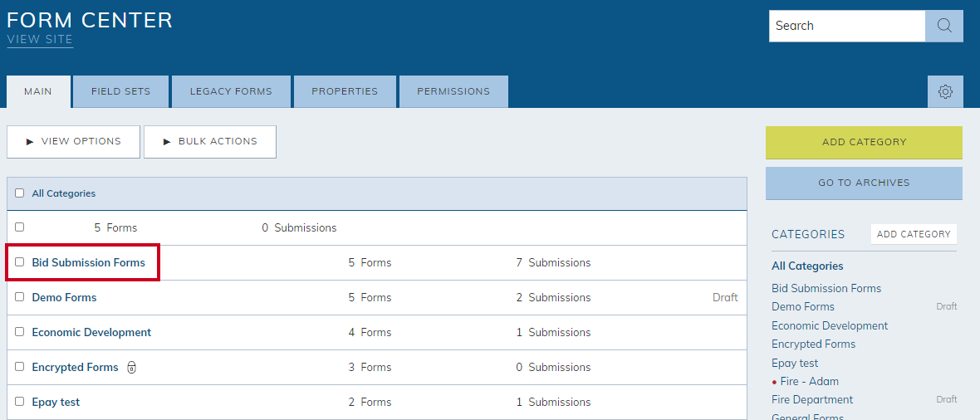Viewport: 980px width, 420px height.
Task: Open the Permissions tab
Action: tap(453, 92)
